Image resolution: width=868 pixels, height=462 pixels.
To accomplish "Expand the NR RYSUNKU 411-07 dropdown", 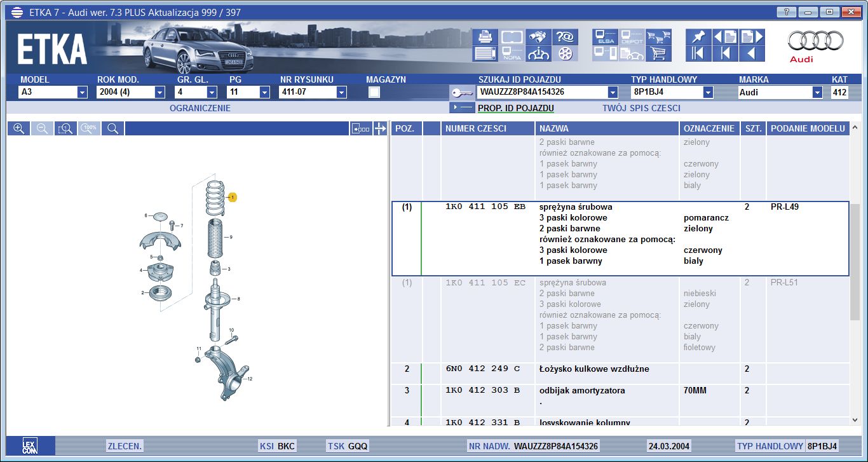I will coord(341,93).
